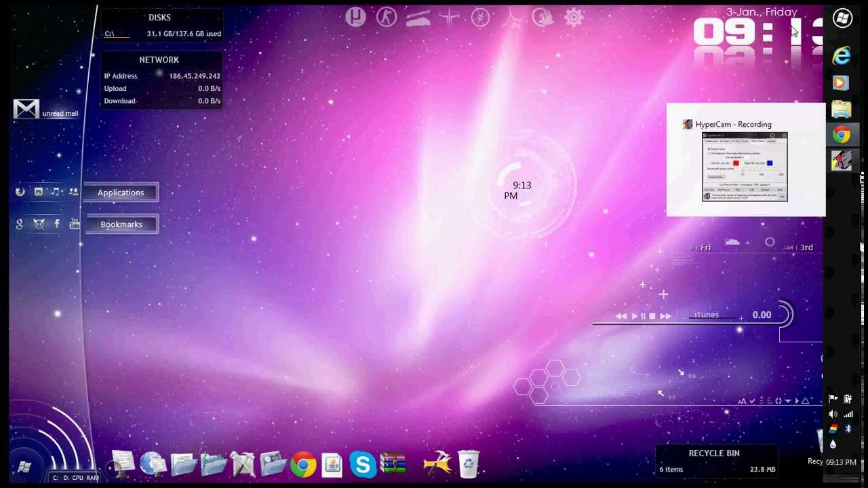Fast-forward the iTunes player widget
Screen dimensions: 868x488
click(x=665, y=316)
